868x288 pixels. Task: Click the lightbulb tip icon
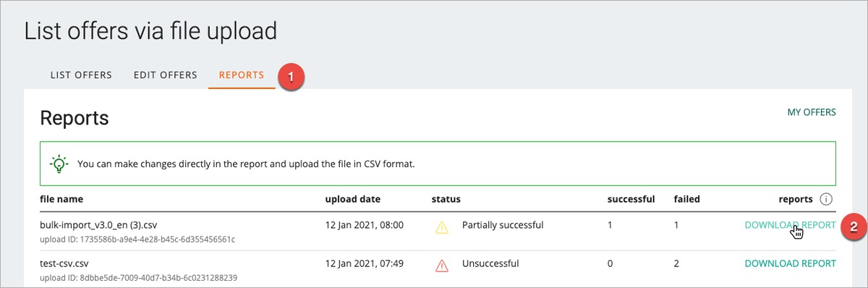59,164
